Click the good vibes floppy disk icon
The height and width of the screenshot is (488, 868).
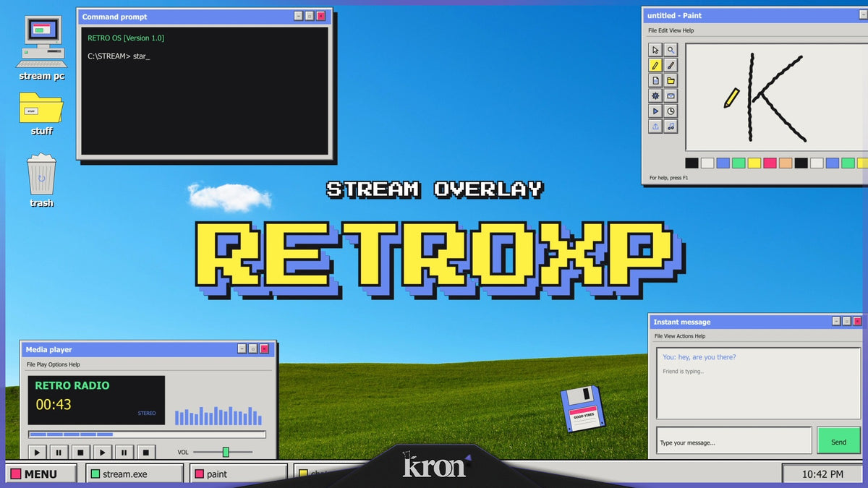(582, 408)
